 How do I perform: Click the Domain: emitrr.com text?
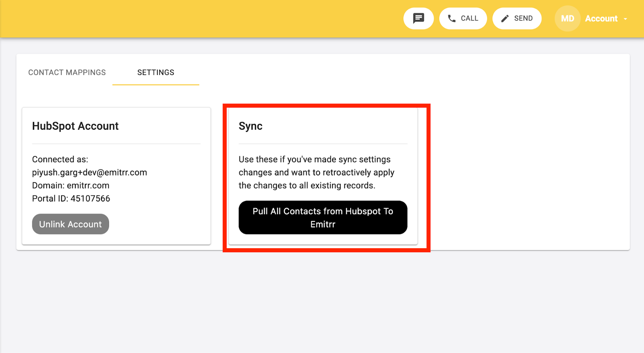point(71,185)
